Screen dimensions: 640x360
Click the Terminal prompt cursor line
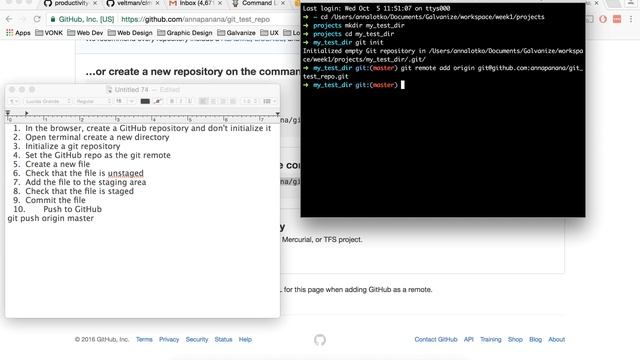(x=353, y=85)
